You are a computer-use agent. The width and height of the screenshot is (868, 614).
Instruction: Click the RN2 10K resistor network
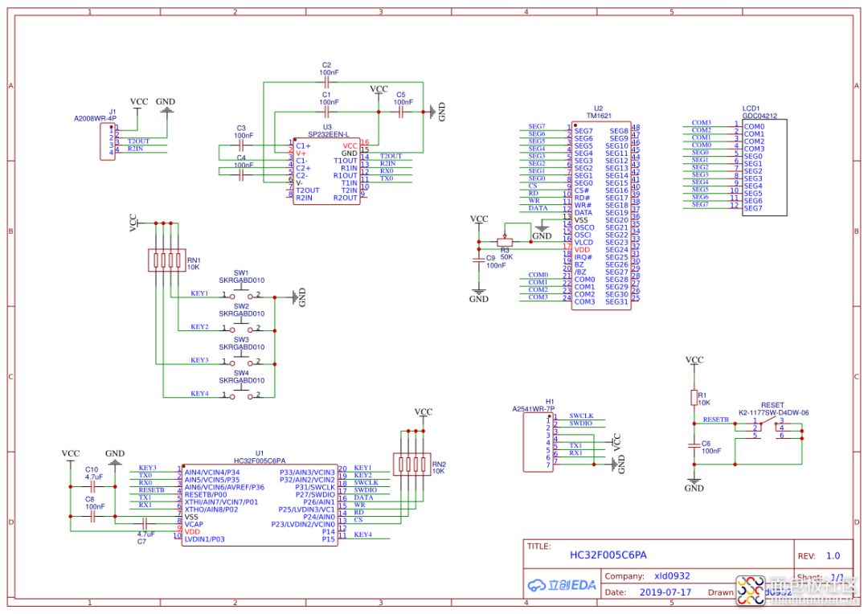411,464
